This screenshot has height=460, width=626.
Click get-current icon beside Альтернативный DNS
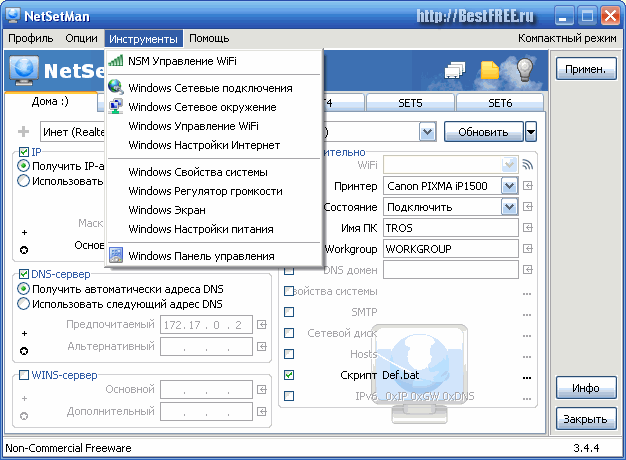click(262, 346)
